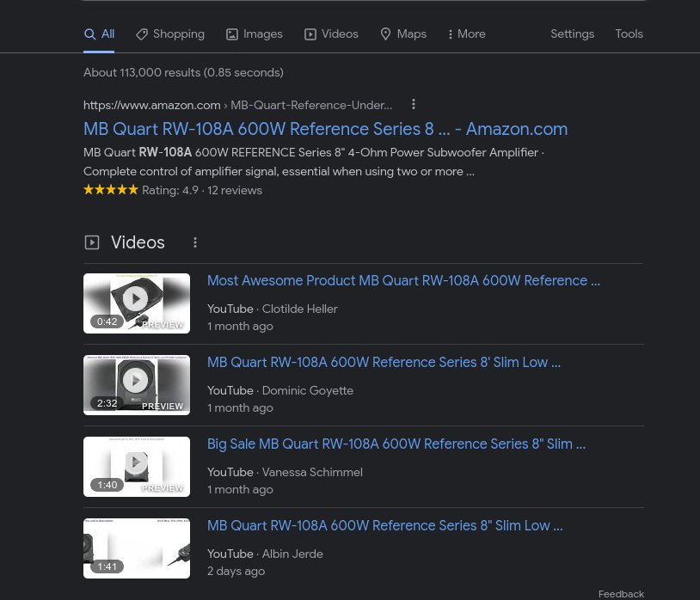Click 'YouTube · Vanessa Schimmel' source text
This screenshot has height=600, width=700.
285,472
